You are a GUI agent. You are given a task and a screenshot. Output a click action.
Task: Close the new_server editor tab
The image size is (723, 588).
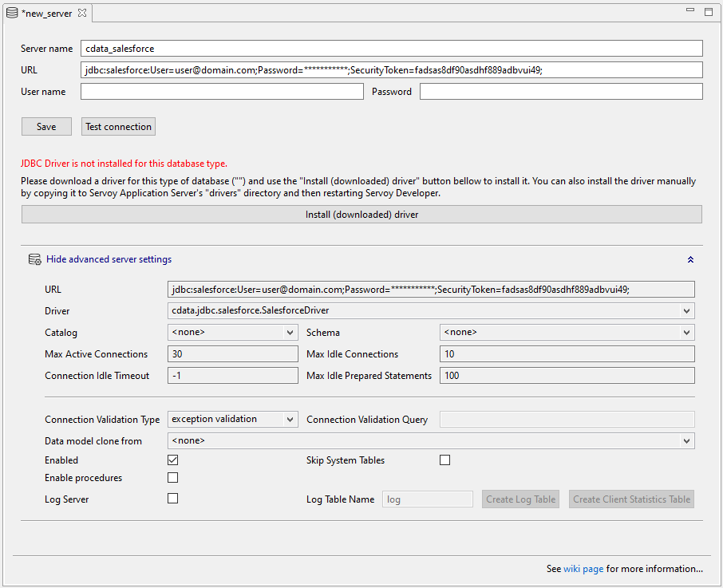click(x=82, y=13)
